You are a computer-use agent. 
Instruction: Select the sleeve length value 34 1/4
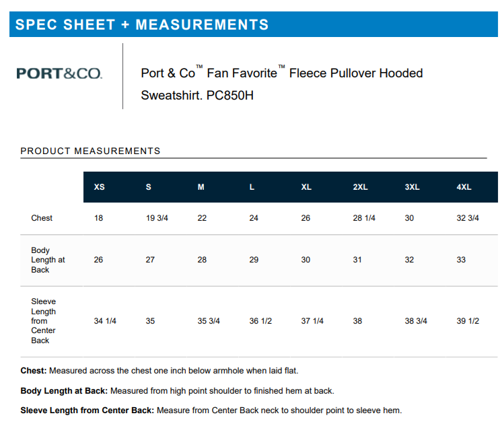tap(105, 321)
